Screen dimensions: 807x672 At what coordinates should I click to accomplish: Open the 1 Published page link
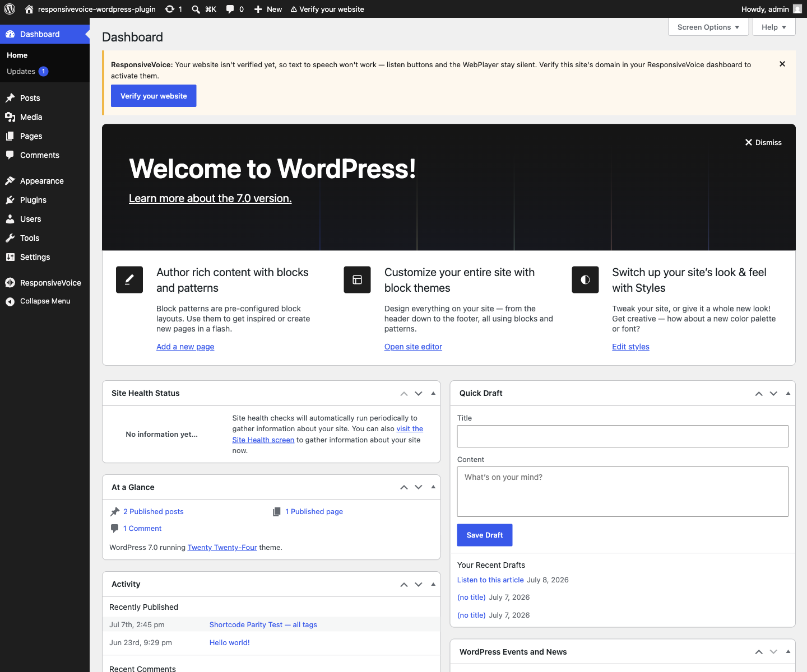click(x=314, y=511)
